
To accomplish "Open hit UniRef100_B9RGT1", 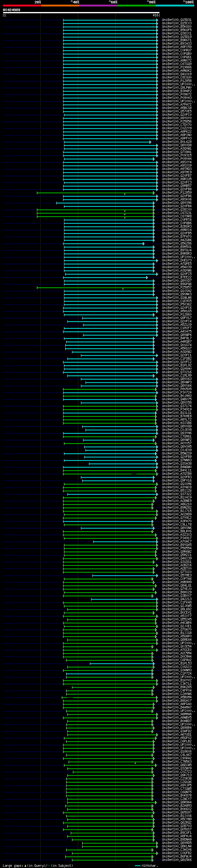I will pos(177,40).
